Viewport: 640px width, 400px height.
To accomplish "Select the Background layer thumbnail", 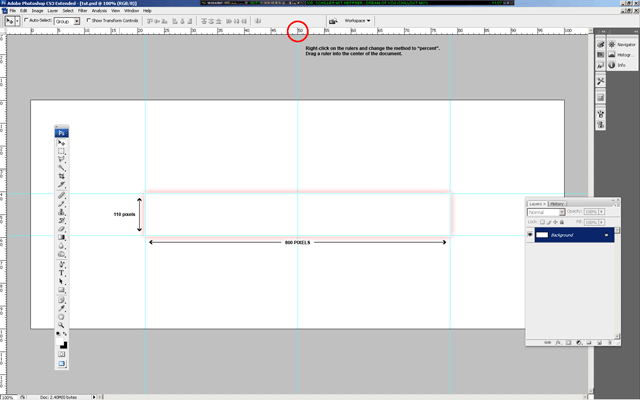I will point(542,235).
